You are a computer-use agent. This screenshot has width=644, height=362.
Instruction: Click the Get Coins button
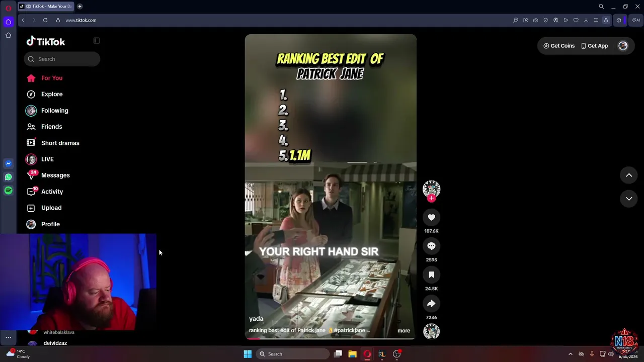[x=558, y=46]
